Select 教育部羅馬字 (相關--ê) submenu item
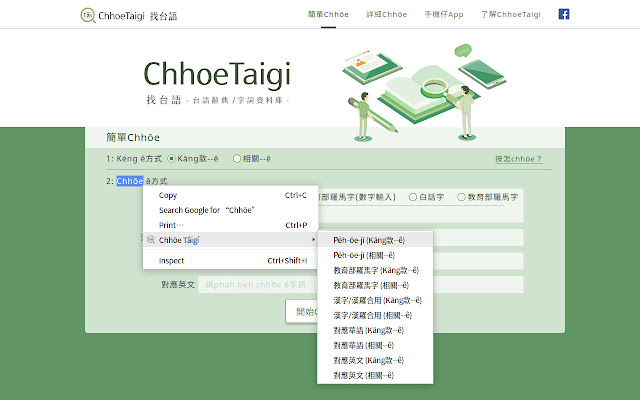This screenshot has height=400, width=640. click(x=375, y=285)
